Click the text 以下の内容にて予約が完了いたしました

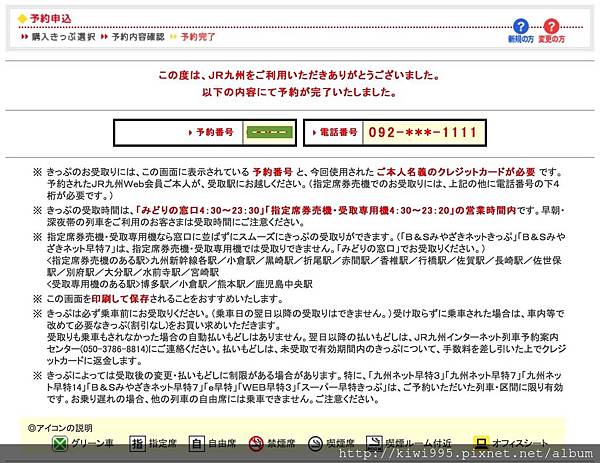tap(300, 92)
